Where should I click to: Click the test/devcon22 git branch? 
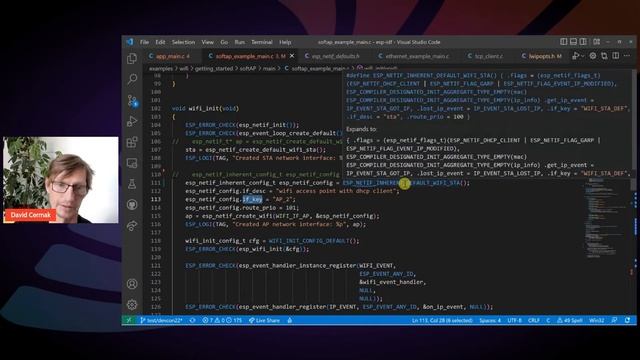[161, 320]
